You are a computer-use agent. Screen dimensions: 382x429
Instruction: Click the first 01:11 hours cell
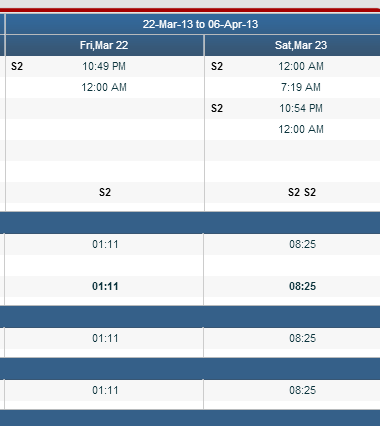click(x=105, y=245)
